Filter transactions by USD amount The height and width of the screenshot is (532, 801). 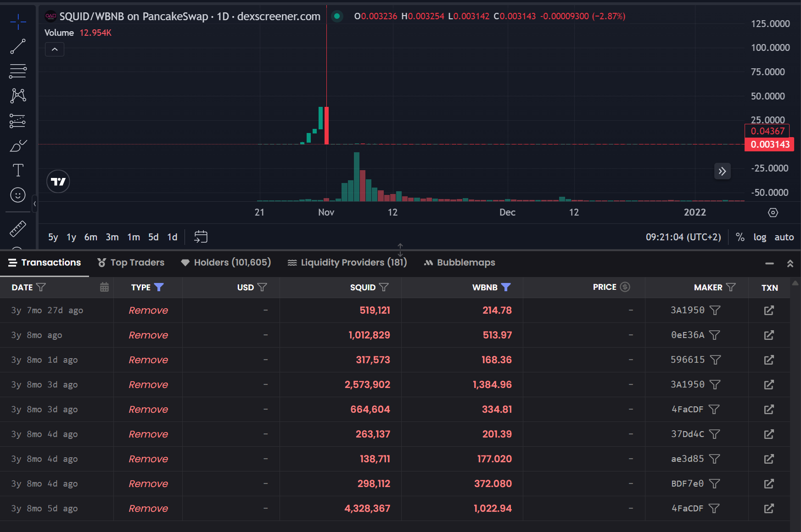262,287
